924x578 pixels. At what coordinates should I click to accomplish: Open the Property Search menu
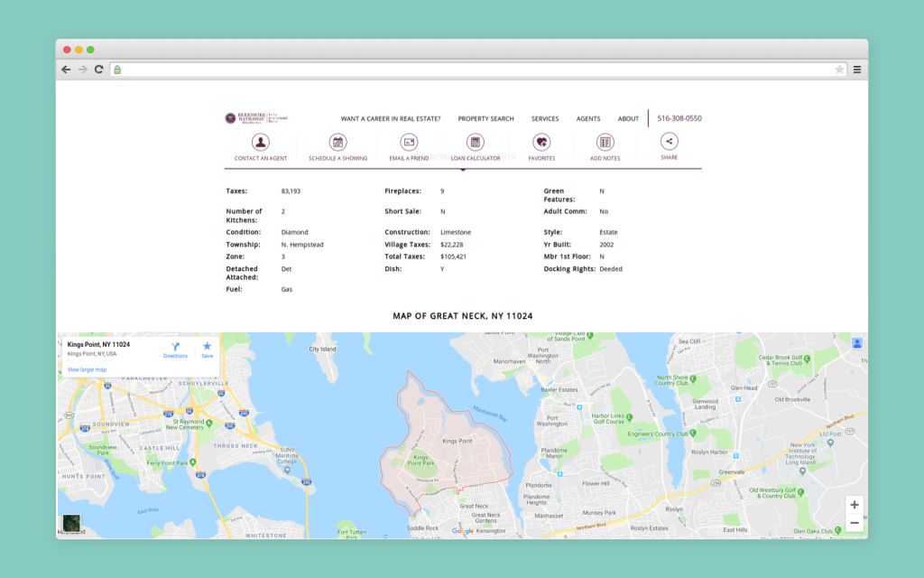point(485,119)
